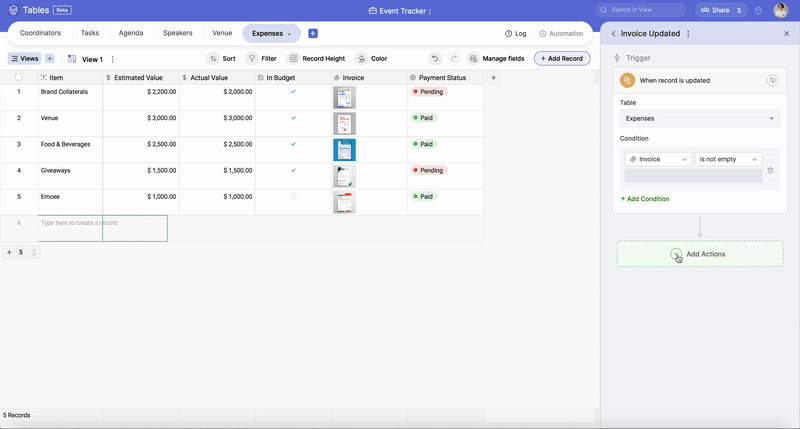Click the Search in View field
The width and height of the screenshot is (800, 429).
pyautogui.click(x=640, y=10)
